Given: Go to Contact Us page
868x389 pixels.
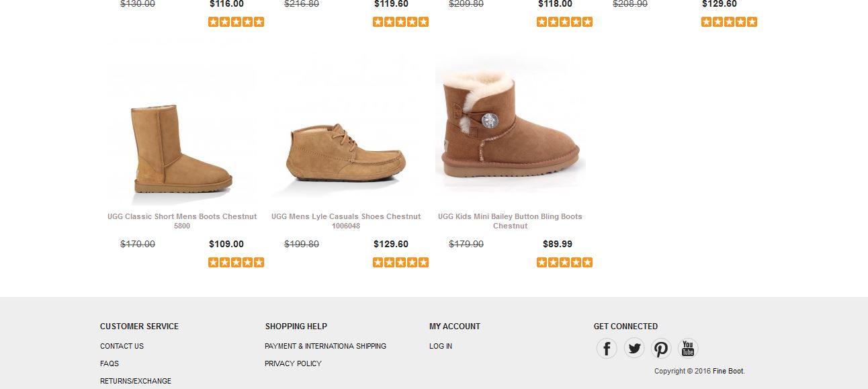Looking at the screenshot, I should 122,346.
